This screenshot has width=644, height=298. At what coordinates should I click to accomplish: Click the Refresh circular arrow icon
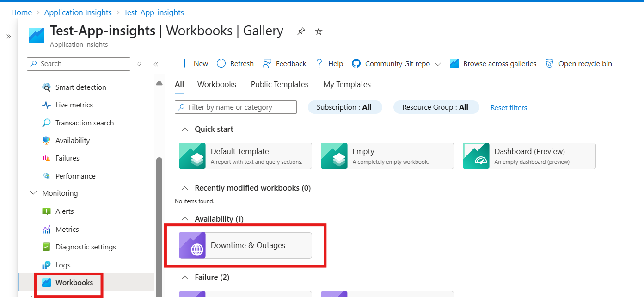(221, 63)
